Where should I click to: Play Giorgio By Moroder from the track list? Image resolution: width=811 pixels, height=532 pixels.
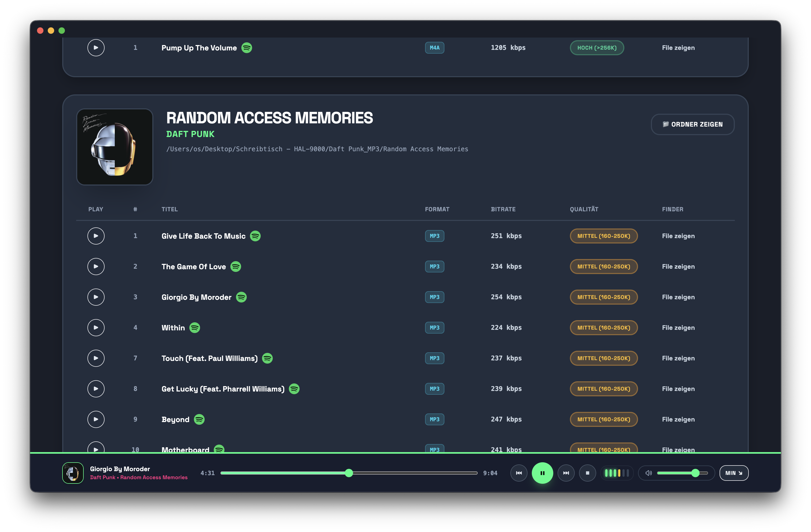click(96, 297)
